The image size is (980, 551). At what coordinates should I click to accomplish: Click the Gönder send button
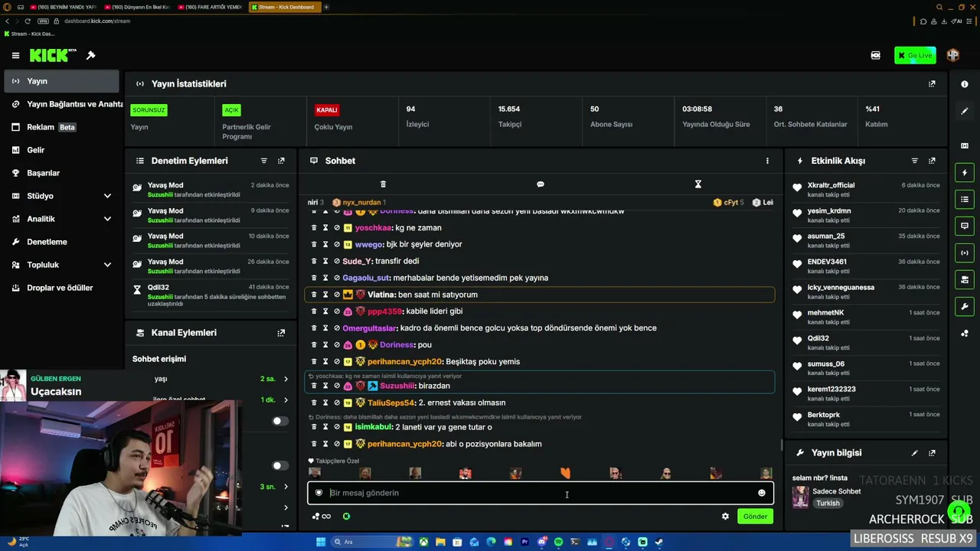(x=755, y=517)
